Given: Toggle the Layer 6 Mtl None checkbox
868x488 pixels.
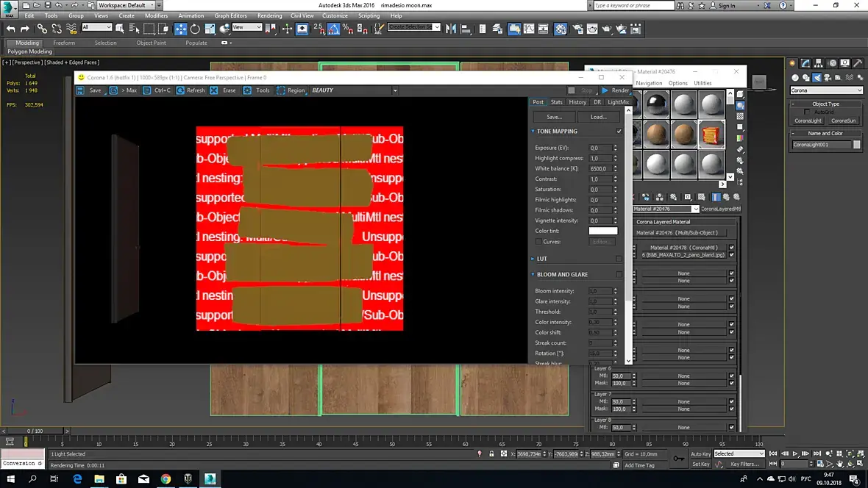Looking at the screenshot, I should click(x=731, y=376).
